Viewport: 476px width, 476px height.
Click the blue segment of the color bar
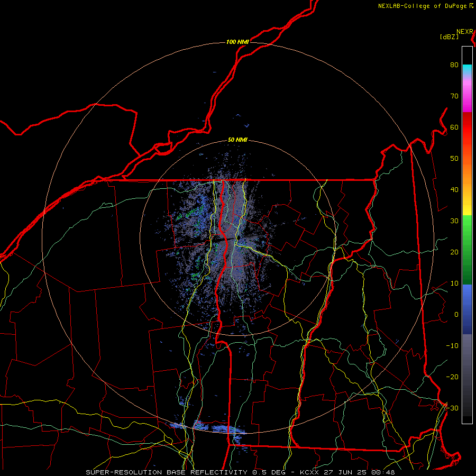pyautogui.click(x=467, y=309)
